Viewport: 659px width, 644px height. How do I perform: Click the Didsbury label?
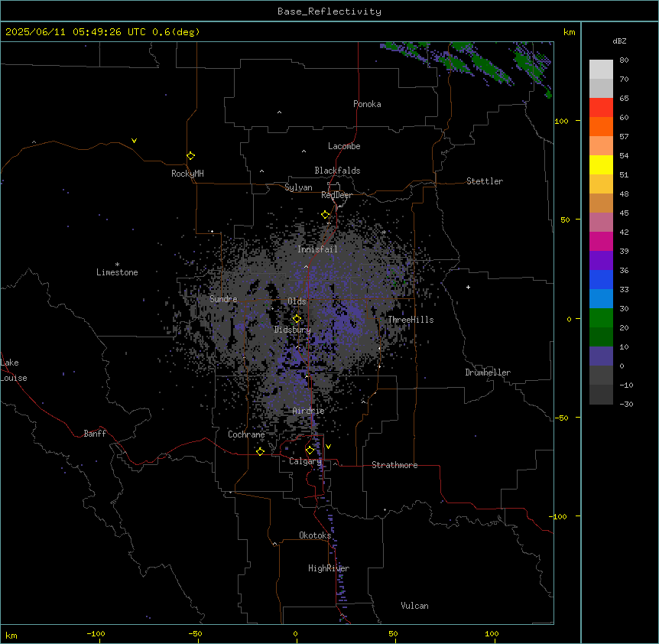pyautogui.click(x=292, y=330)
